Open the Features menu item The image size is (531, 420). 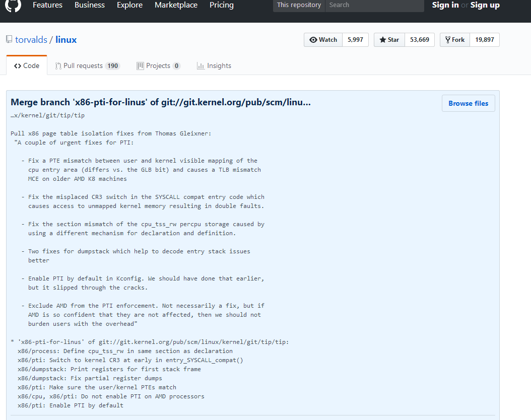(x=47, y=5)
